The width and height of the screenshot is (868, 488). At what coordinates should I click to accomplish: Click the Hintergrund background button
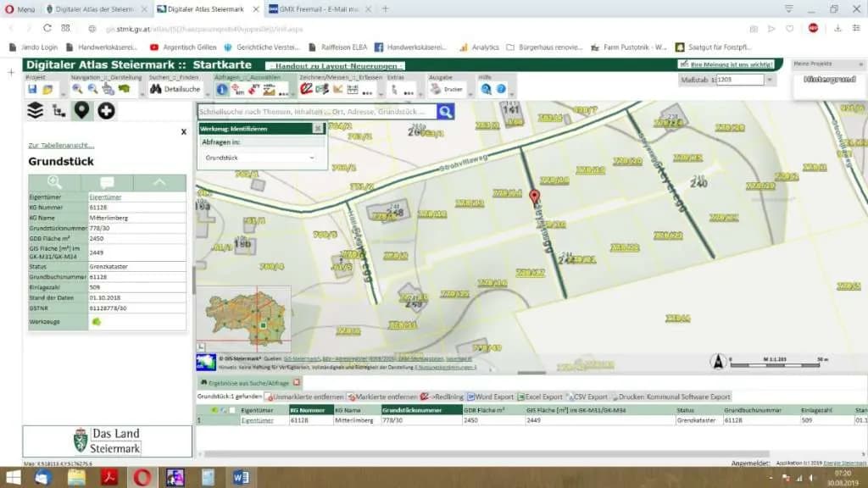pos(829,79)
